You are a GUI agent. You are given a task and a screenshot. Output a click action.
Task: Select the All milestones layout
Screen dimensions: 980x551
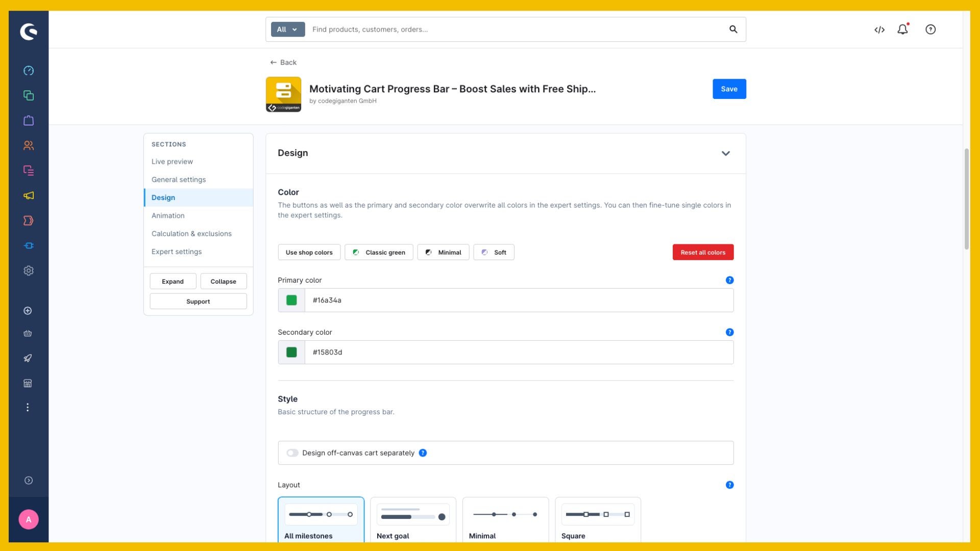pos(321,520)
